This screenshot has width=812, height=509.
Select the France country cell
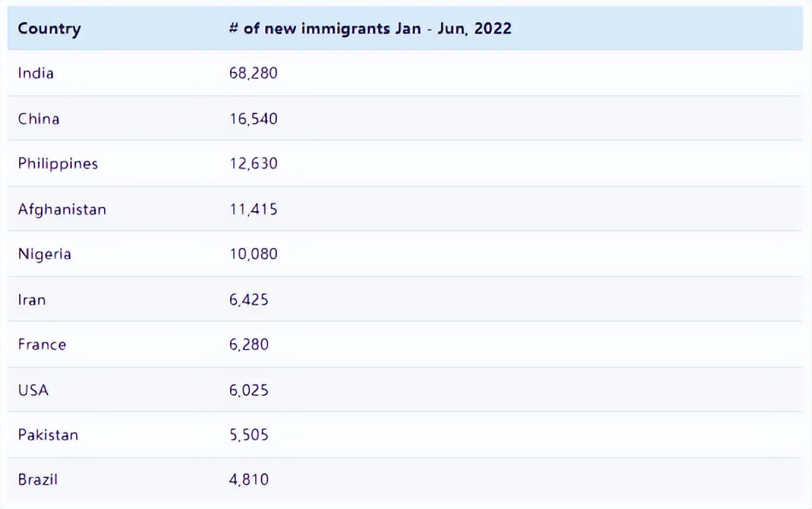pyautogui.click(x=42, y=345)
